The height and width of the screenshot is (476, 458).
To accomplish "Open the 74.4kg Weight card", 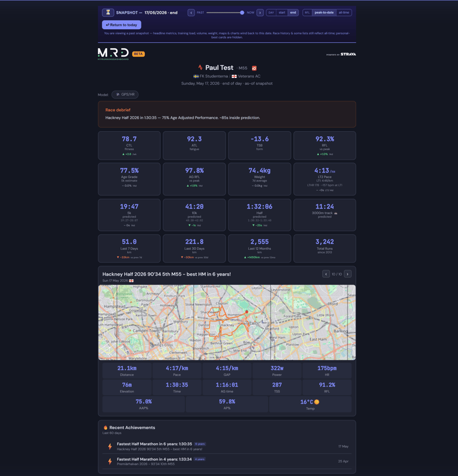I will tap(260, 179).
